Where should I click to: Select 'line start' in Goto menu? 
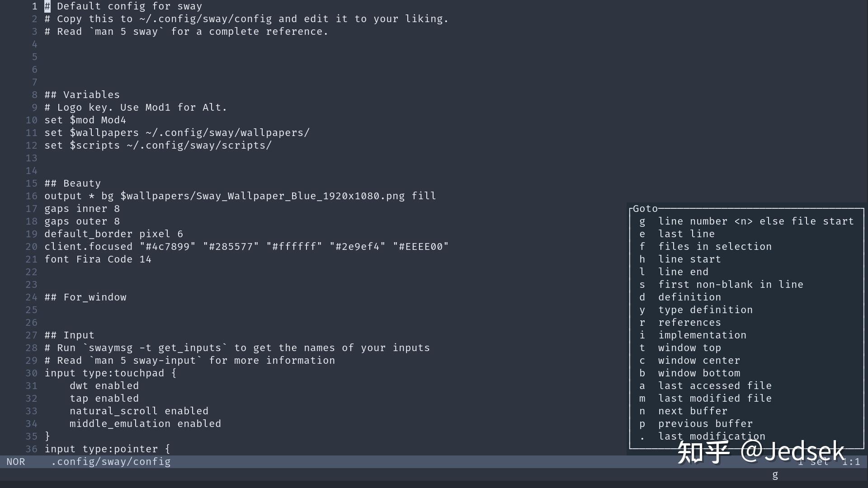689,259
